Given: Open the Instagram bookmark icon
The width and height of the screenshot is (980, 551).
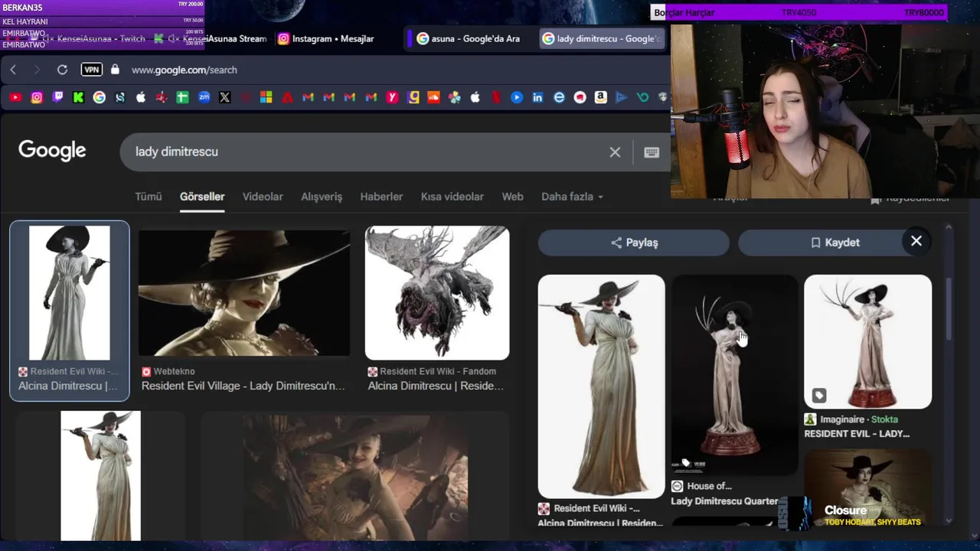Looking at the screenshot, I should point(37,97).
